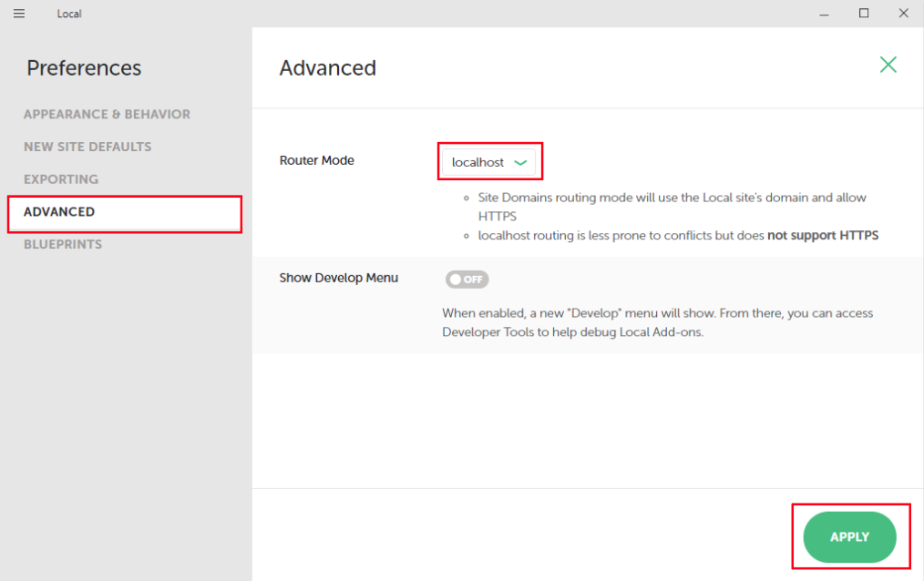Go to the Exporting preferences
Screen dimensions: 924x581
(61, 179)
